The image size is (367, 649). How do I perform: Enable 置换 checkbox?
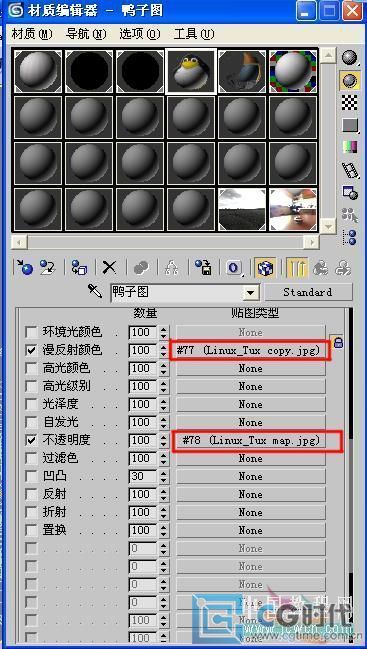(31, 531)
